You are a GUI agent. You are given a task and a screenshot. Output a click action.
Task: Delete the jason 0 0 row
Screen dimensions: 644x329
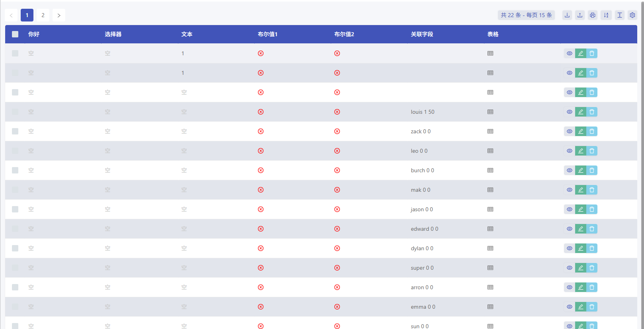click(592, 209)
